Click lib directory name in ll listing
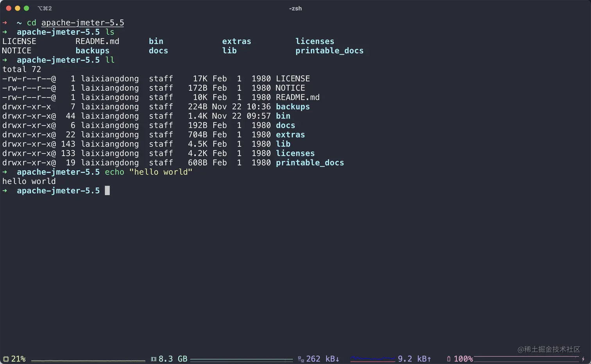The image size is (591, 364). coord(283,144)
